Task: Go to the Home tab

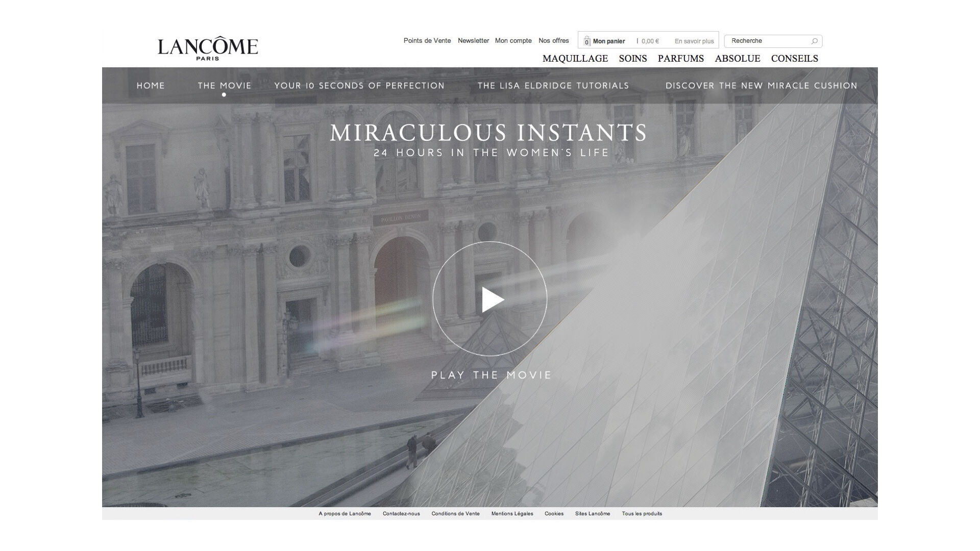Action: point(151,86)
